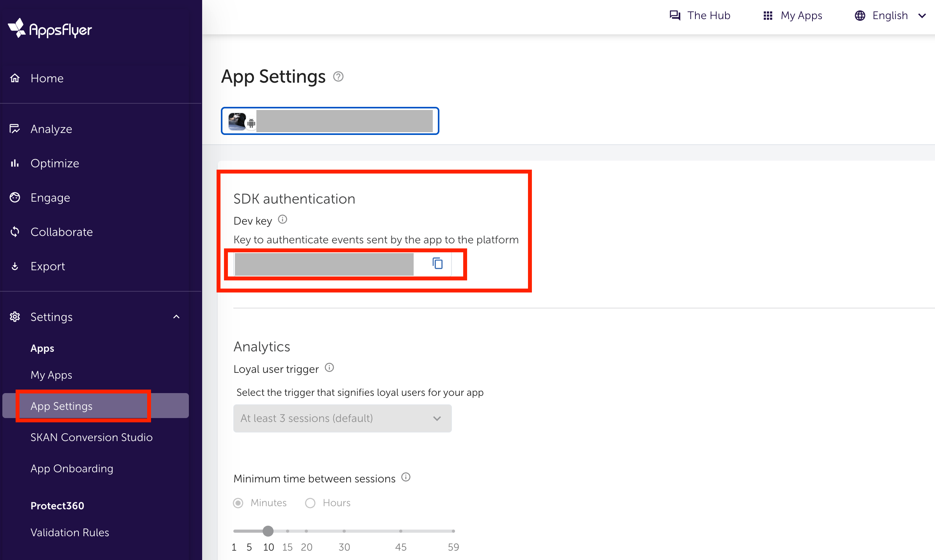
Task: Open App Onboarding in sidebar
Action: coord(72,468)
